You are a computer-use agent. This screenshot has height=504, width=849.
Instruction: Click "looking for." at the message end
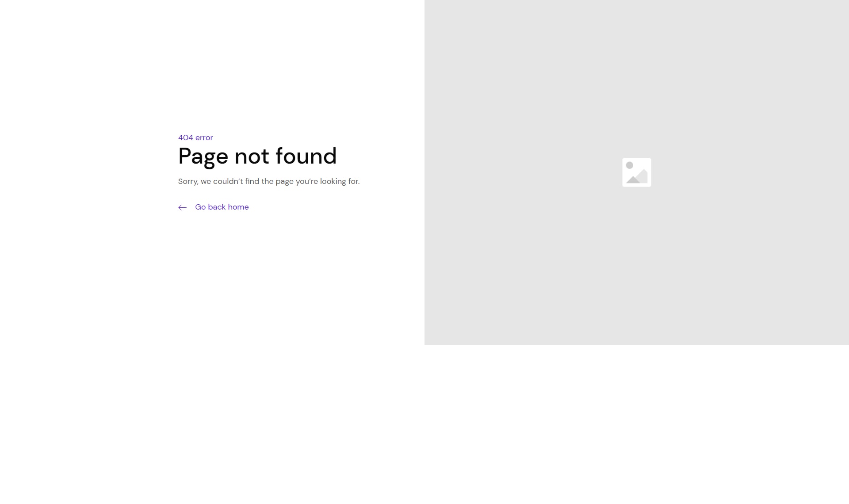pyautogui.click(x=340, y=181)
